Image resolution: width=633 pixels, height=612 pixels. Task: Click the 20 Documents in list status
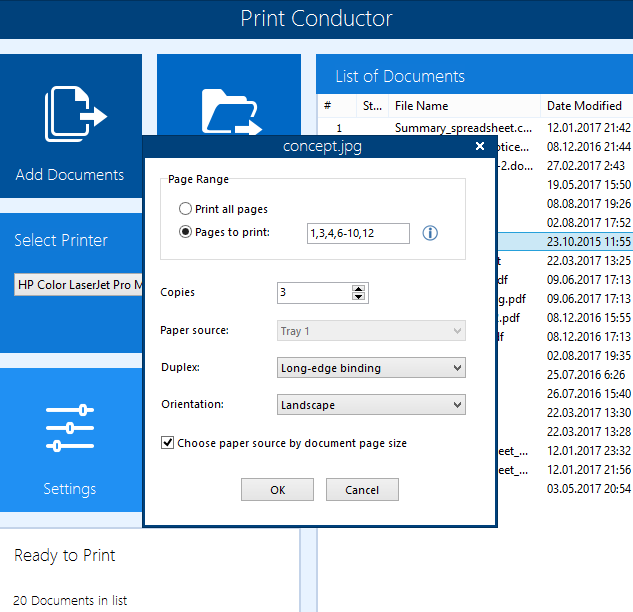[70, 600]
